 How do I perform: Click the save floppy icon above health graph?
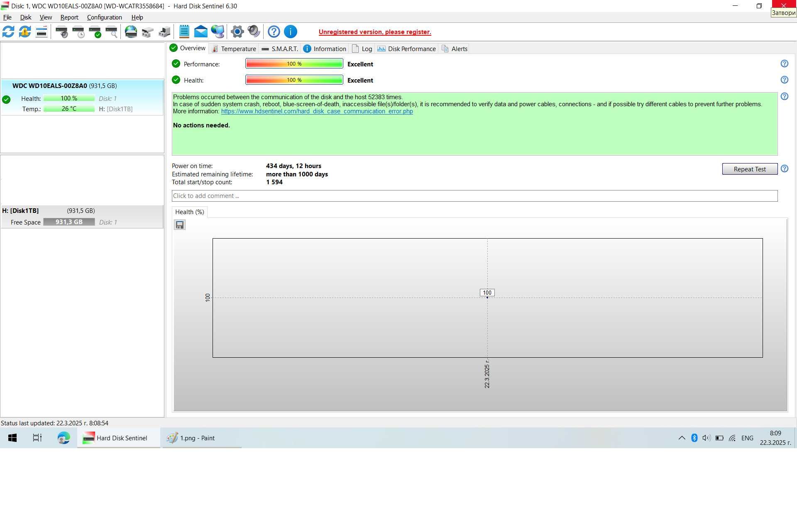coord(180,225)
